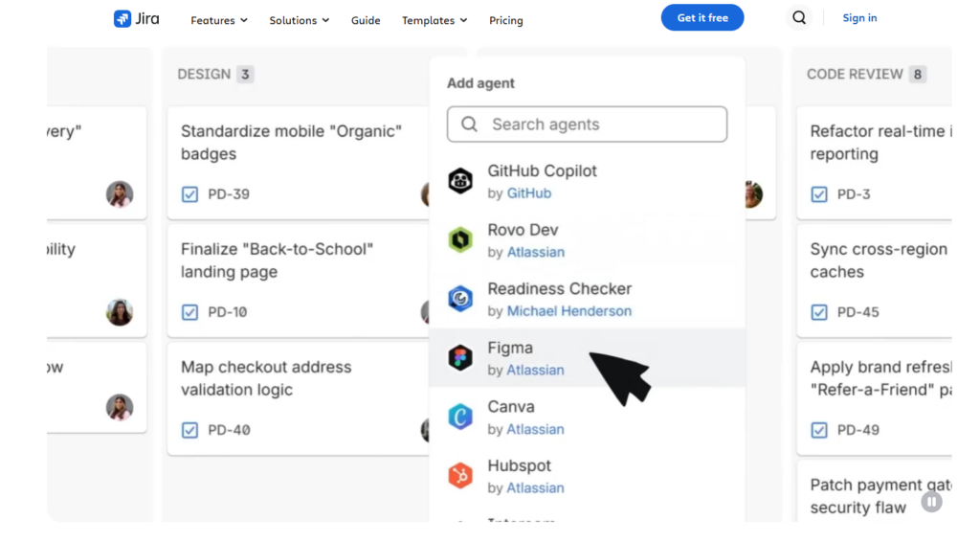
Task: Click the Search agents input field
Action: click(x=587, y=124)
